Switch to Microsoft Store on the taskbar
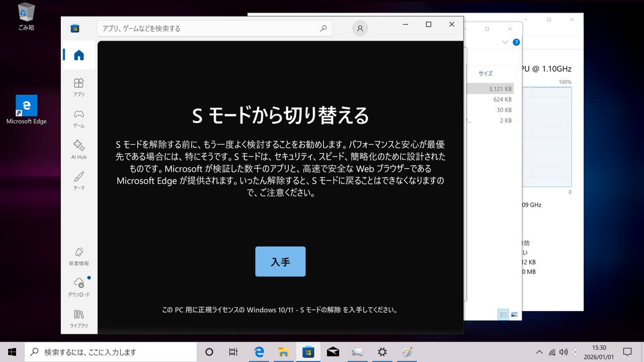The image size is (644, 362). click(308, 352)
